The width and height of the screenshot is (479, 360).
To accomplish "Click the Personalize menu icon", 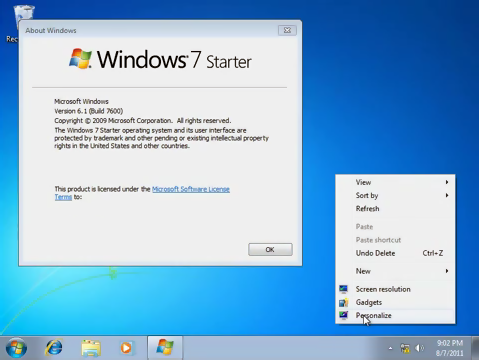I will pyautogui.click(x=343, y=315).
